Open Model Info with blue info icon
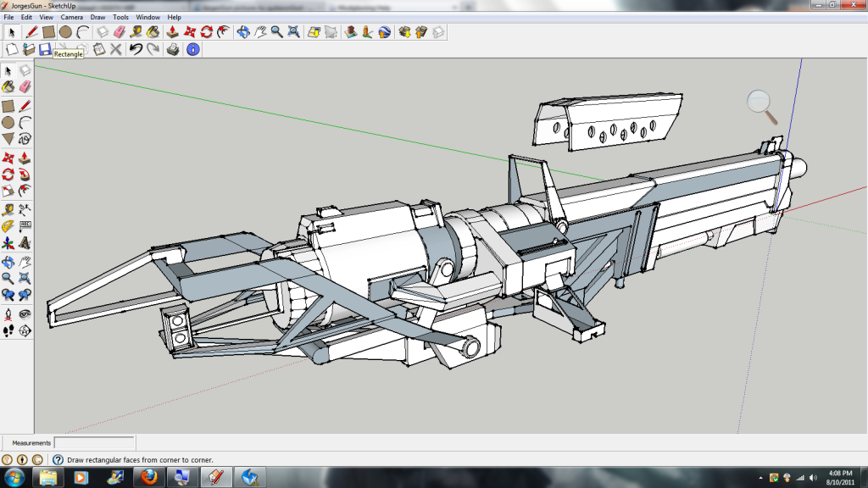The width and height of the screenshot is (868, 488). [x=192, y=50]
